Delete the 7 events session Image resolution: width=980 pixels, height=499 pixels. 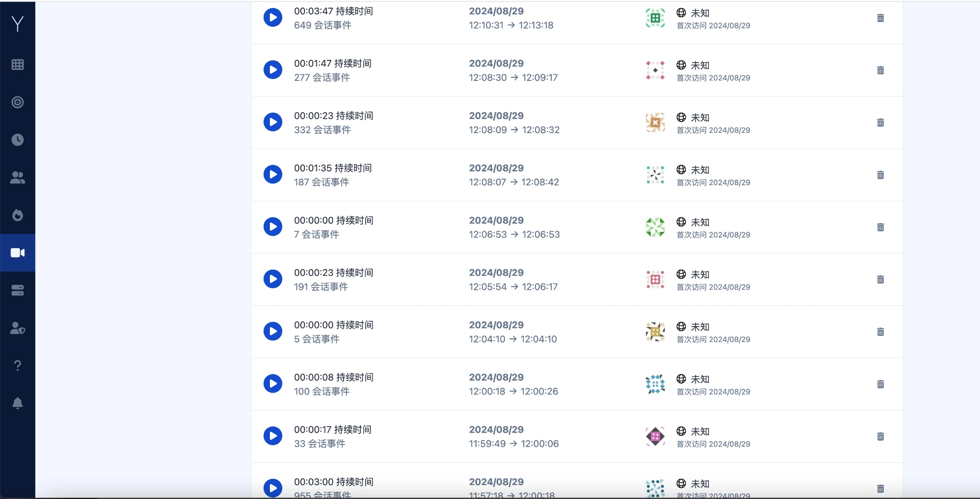click(880, 227)
